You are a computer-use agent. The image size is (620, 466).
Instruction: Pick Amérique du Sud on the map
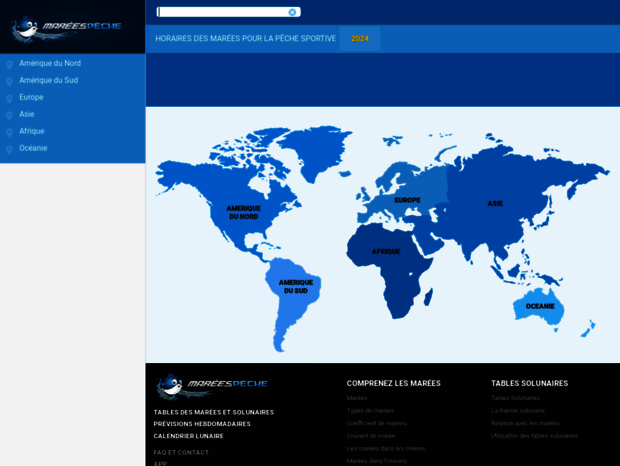click(x=294, y=293)
